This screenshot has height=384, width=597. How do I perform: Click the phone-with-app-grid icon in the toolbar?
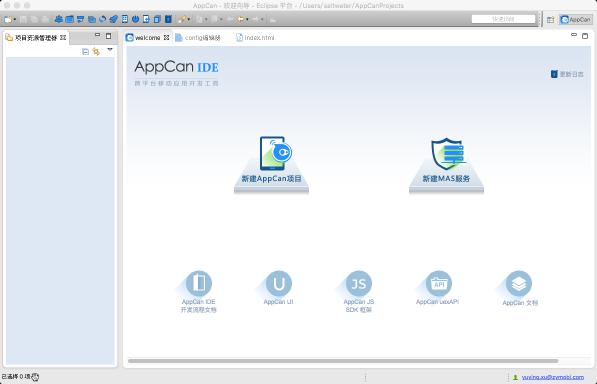coord(125,19)
